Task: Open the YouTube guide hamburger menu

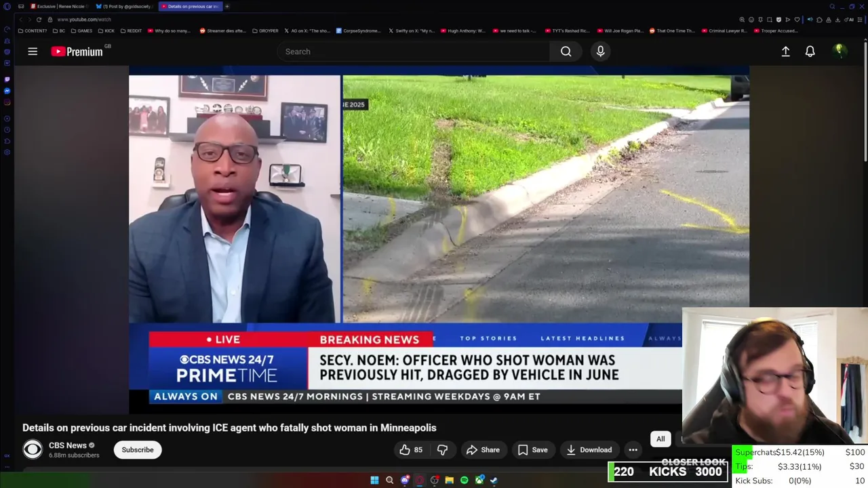Action: pos(33,52)
